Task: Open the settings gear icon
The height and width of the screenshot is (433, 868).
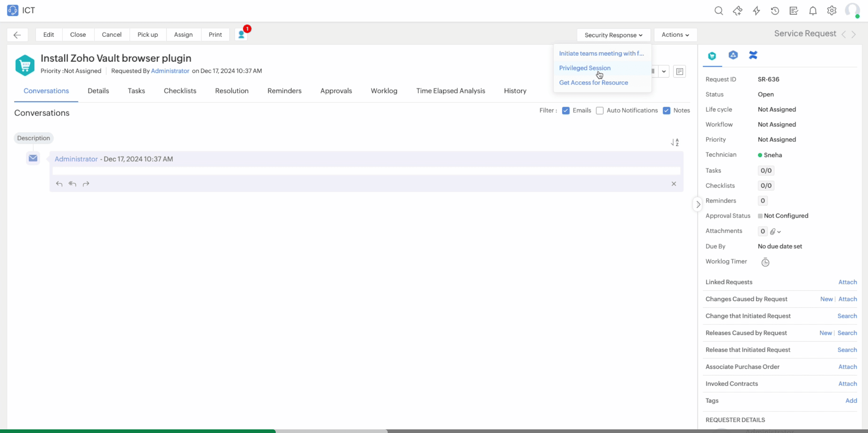Action: tap(832, 11)
